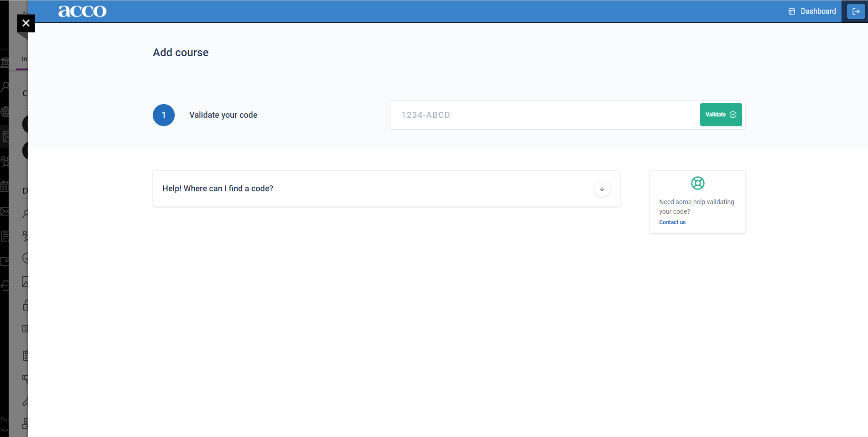Follow the Contact us link
868x437 pixels.
(672, 222)
